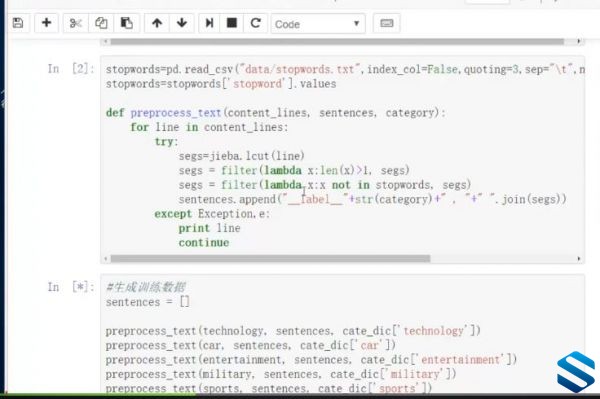The image size is (600, 399).
Task: Move selected cell down arrow
Action: [182, 23]
